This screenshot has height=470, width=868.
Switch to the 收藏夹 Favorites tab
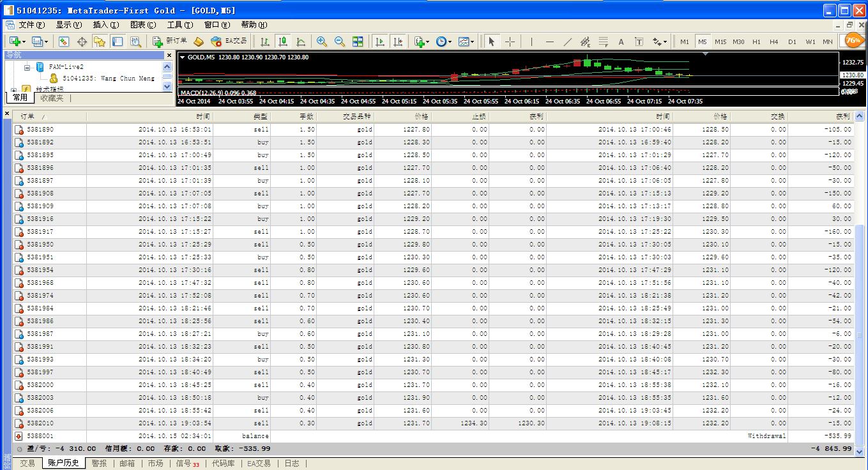coord(52,98)
